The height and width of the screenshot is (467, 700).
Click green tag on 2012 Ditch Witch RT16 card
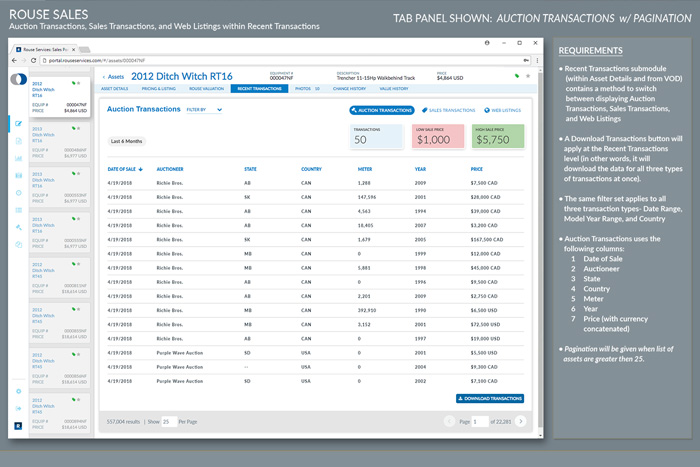coord(74,83)
